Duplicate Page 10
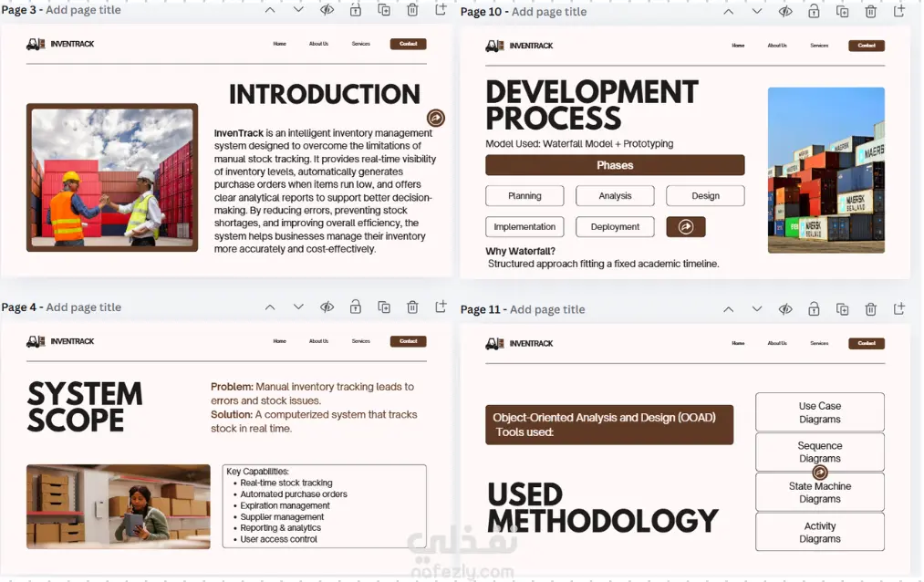This screenshot has height=582, width=924. [x=843, y=12]
